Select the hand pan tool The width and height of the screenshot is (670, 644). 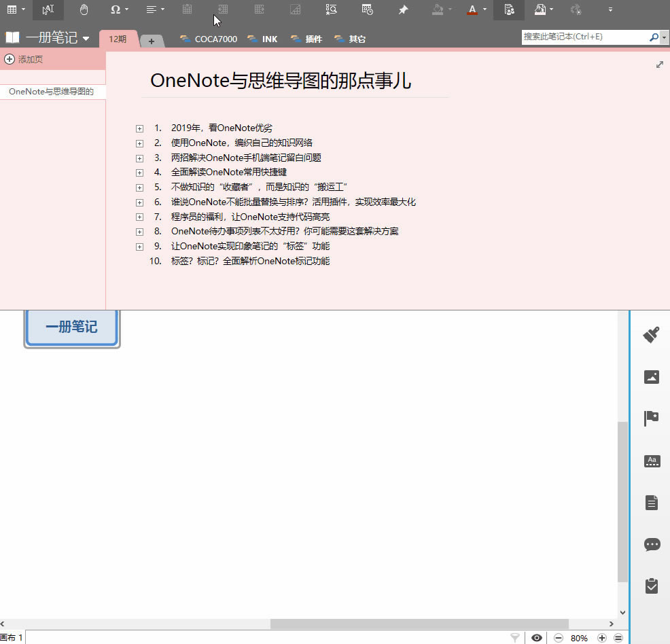pos(84,10)
